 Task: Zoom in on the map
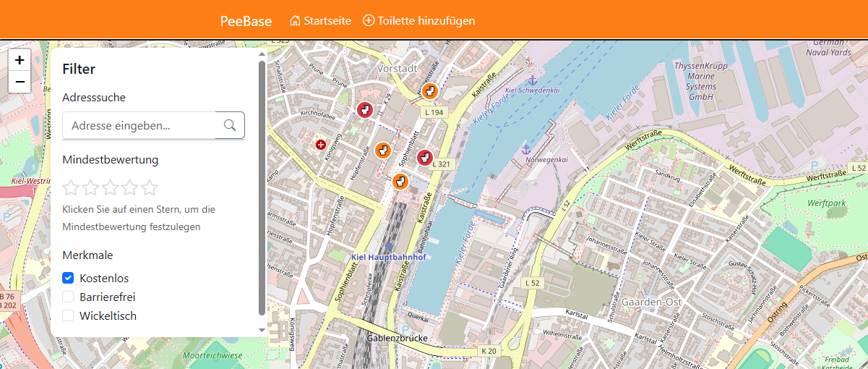[20, 60]
